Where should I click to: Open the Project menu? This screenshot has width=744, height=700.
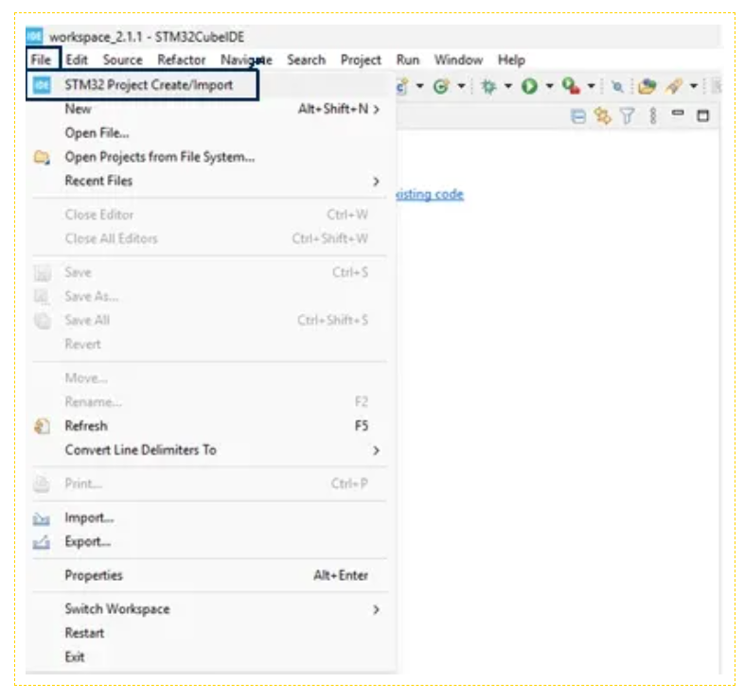(x=361, y=60)
